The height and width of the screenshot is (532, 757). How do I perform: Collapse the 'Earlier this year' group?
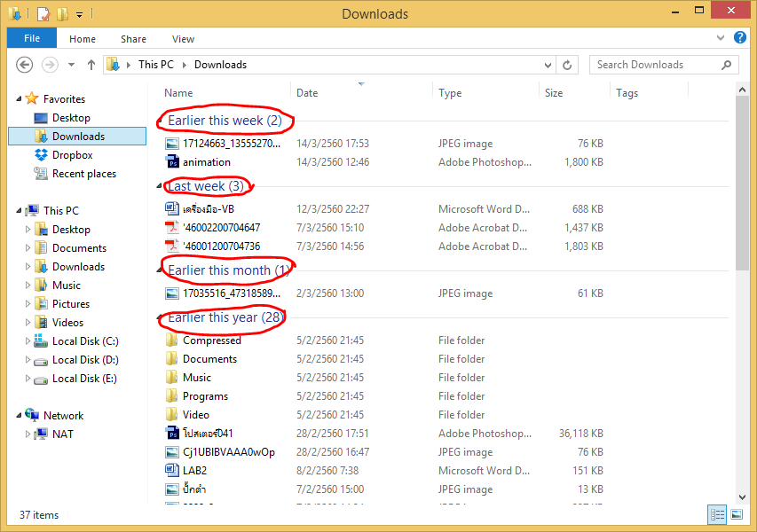tap(161, 317)
